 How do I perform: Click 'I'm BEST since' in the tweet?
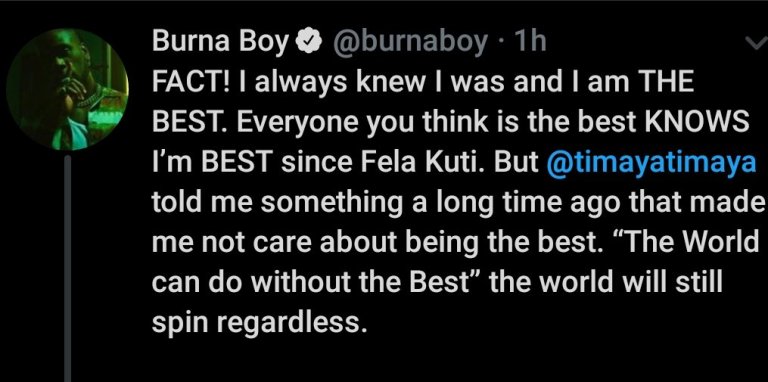click(252, 163)
